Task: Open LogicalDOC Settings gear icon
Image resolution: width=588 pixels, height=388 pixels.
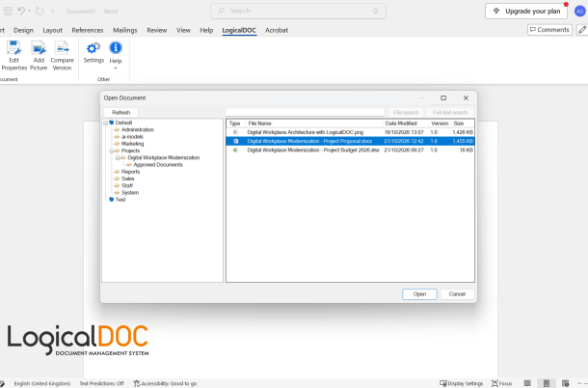Action: (x=94, y=48)
